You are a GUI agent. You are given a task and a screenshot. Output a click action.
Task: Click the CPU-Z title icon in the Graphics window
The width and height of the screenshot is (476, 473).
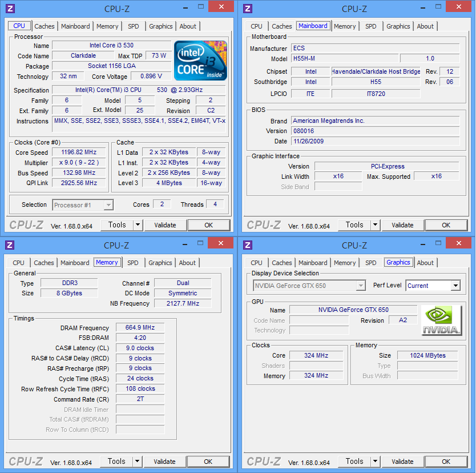[248, 245]
